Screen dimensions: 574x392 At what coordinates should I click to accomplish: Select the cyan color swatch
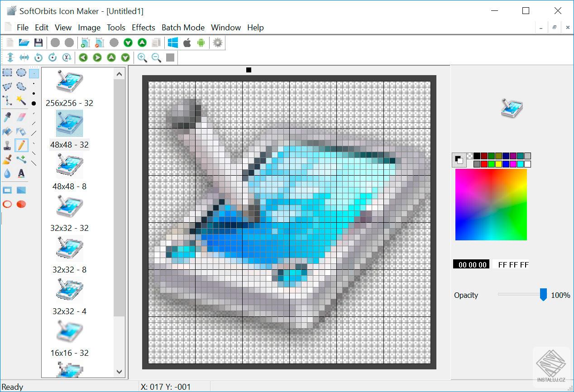pos(519,164)
